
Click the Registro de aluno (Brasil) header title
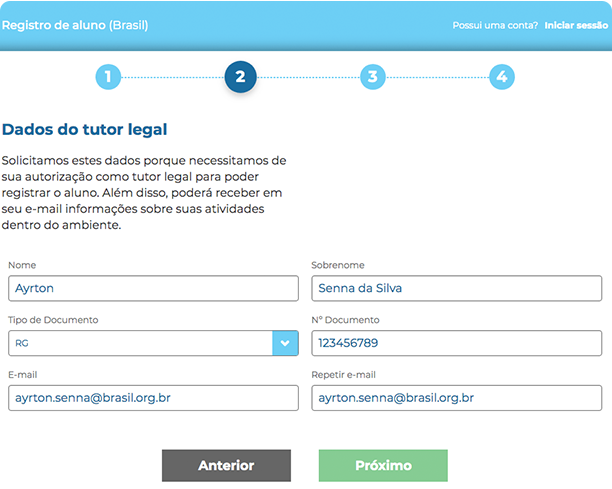[x=75, y=24]
